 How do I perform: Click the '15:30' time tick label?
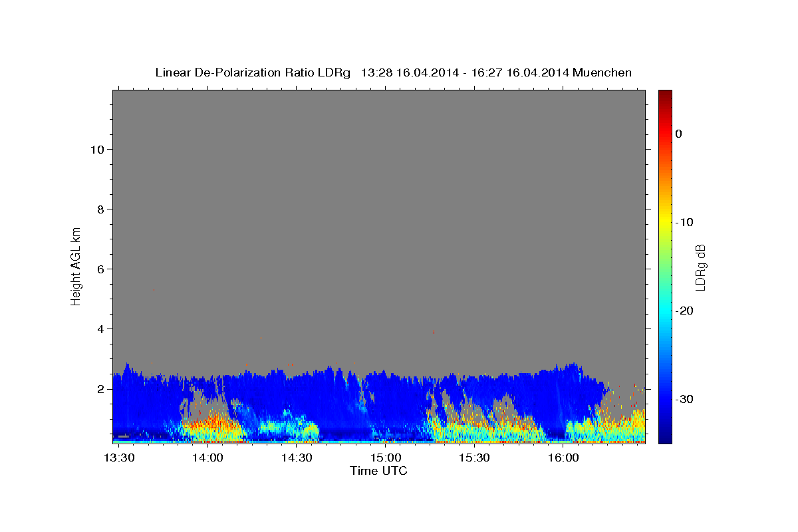474,458
